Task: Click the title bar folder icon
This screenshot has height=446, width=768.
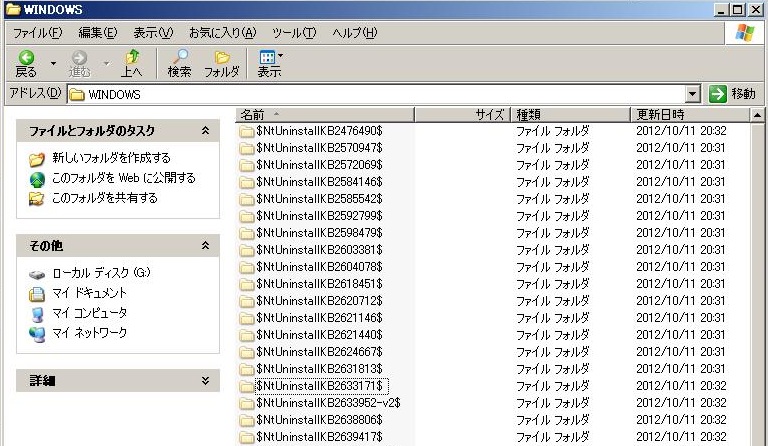Action: coord(13,9)
